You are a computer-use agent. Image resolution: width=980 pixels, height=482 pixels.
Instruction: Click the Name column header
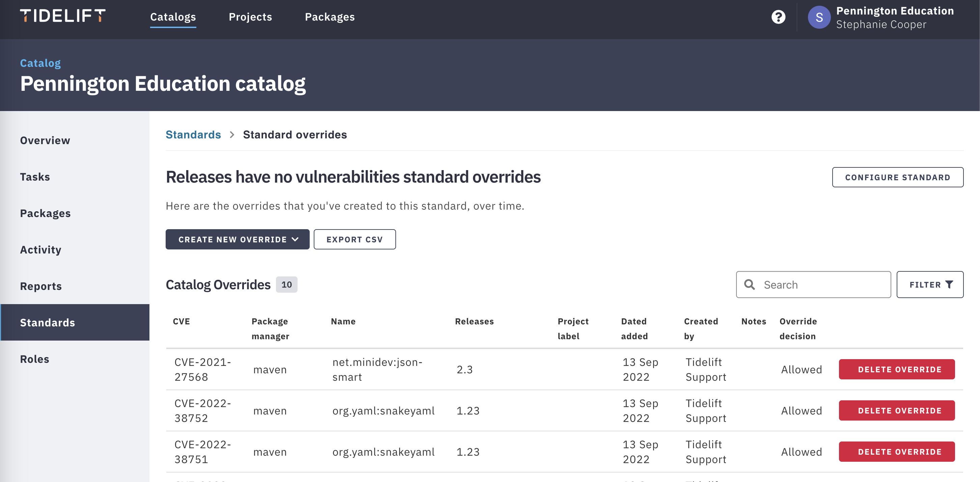343,321
